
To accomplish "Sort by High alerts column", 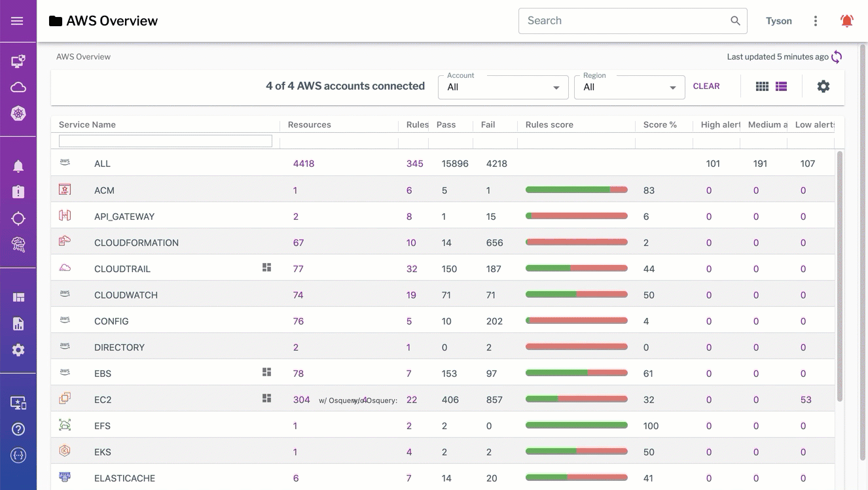I will (x=721, y=124).
